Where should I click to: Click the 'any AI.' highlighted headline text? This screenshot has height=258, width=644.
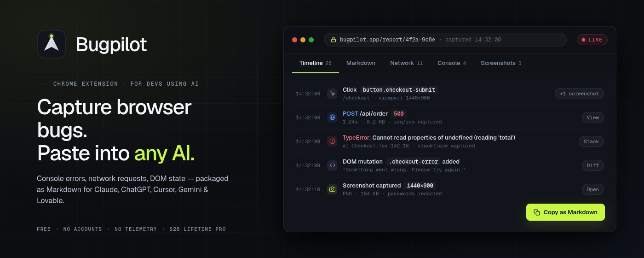click(x=164, y=153)
